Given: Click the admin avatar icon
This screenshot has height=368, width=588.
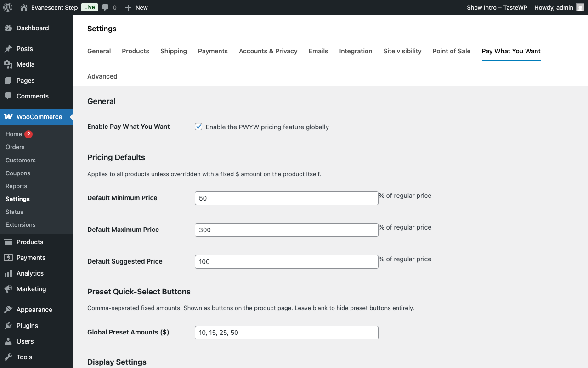Looking at the screenshot, I should 580,7.
